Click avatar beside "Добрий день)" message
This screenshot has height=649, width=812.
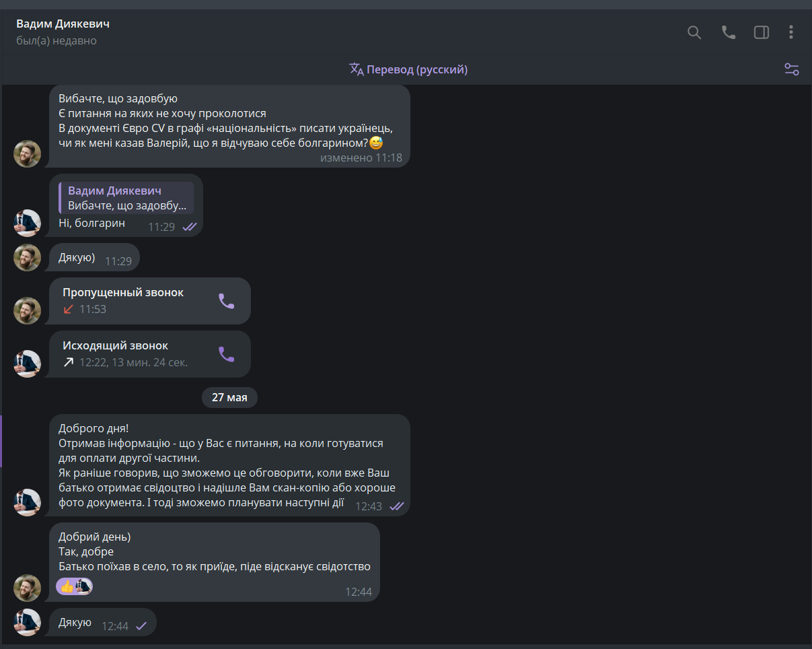(x=28, y=588)
